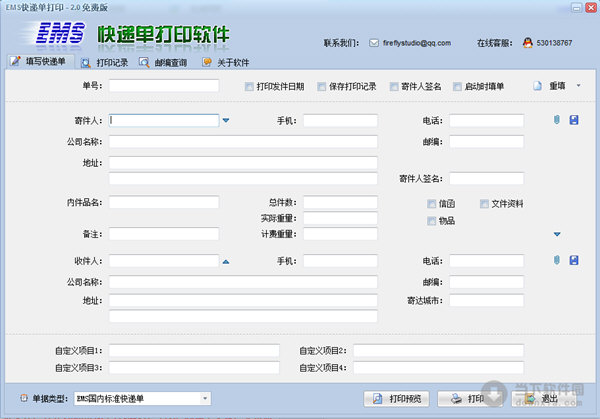Click the blue down arrow below 物品
This screenshot has width=600, height=419.
pyautogui.click(x=557, y=234)
